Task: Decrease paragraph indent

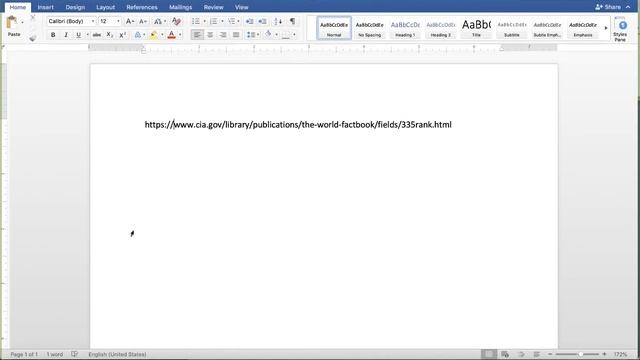Action: pyautogui.click(x=249, y=21)
